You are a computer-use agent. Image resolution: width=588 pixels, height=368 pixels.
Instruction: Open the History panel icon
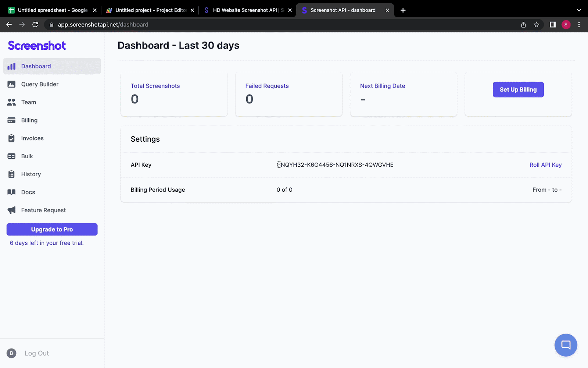click(x=12, y=174)
